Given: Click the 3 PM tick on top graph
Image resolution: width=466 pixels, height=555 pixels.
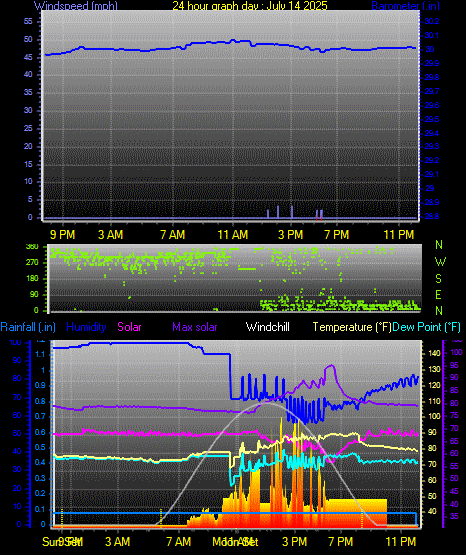Looking at the screenshot, I should 290,235.
